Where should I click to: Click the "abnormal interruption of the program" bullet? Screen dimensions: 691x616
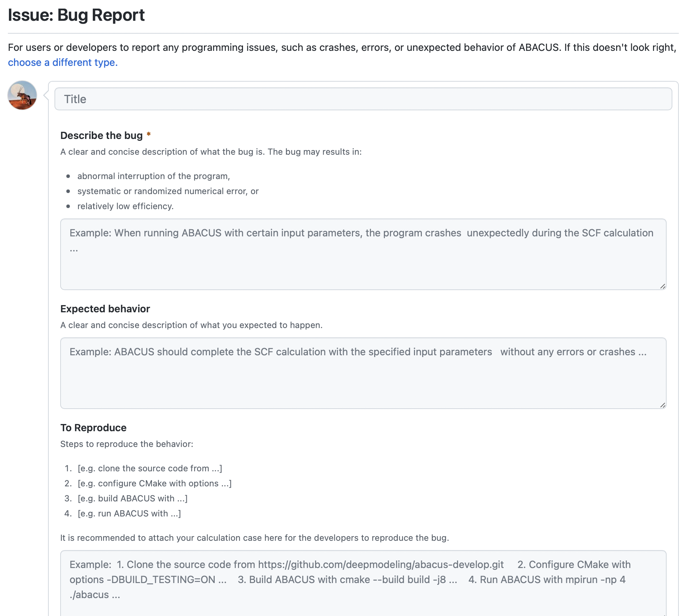[153, 176]
